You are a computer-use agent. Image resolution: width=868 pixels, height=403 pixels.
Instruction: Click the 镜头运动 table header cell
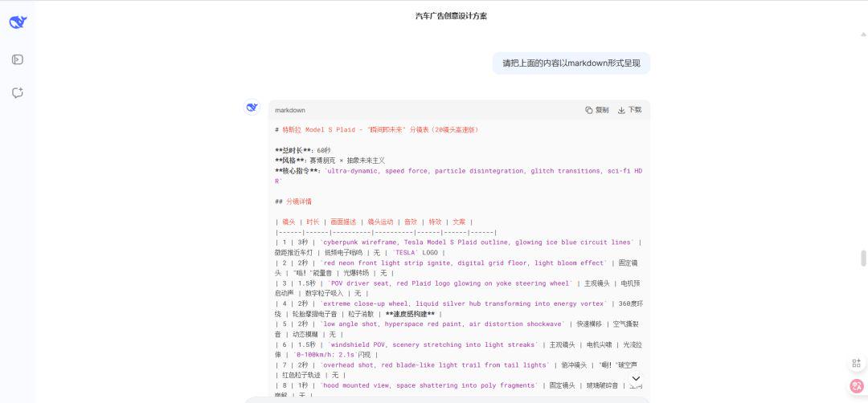380,222
